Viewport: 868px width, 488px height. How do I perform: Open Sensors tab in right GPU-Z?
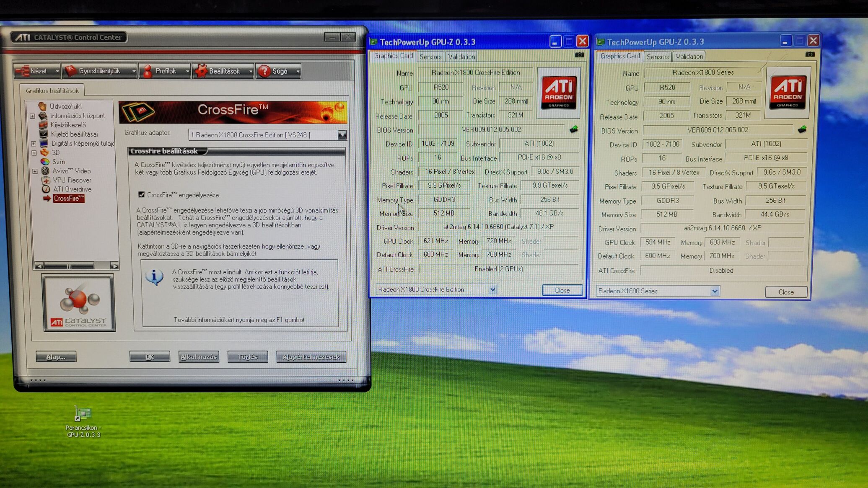click(658, 57)
